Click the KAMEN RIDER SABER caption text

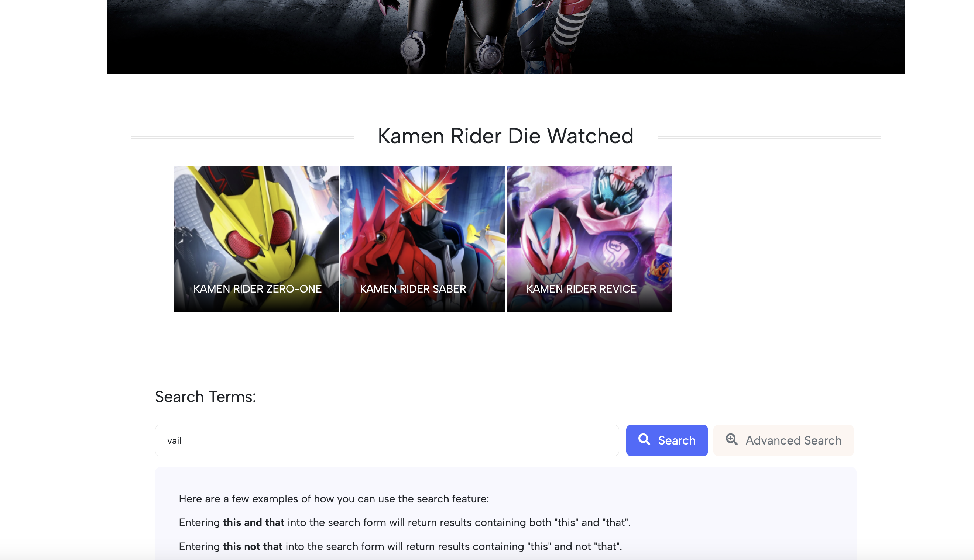412,289
